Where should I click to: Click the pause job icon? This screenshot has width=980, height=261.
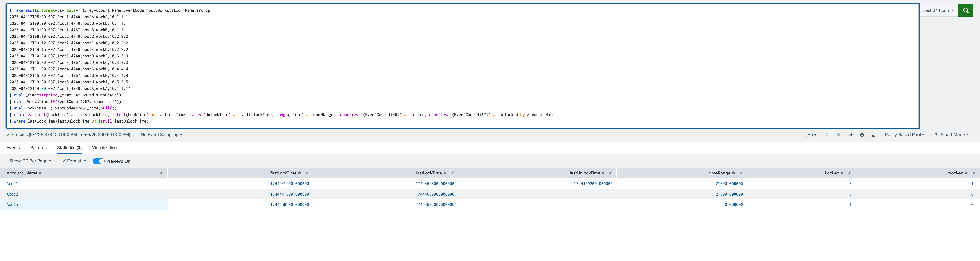pyautogui.click(x=827, y=135)
